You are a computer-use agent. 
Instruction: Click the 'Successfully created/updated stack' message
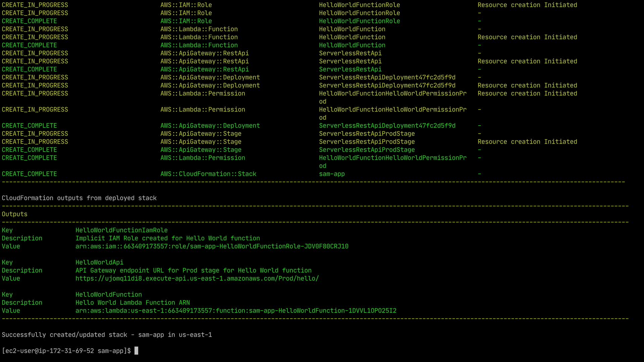click(107, 335)
